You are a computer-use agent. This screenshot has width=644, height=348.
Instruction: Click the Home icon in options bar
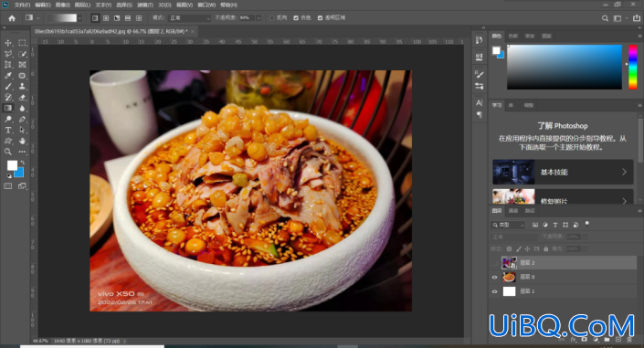(12, 18)
